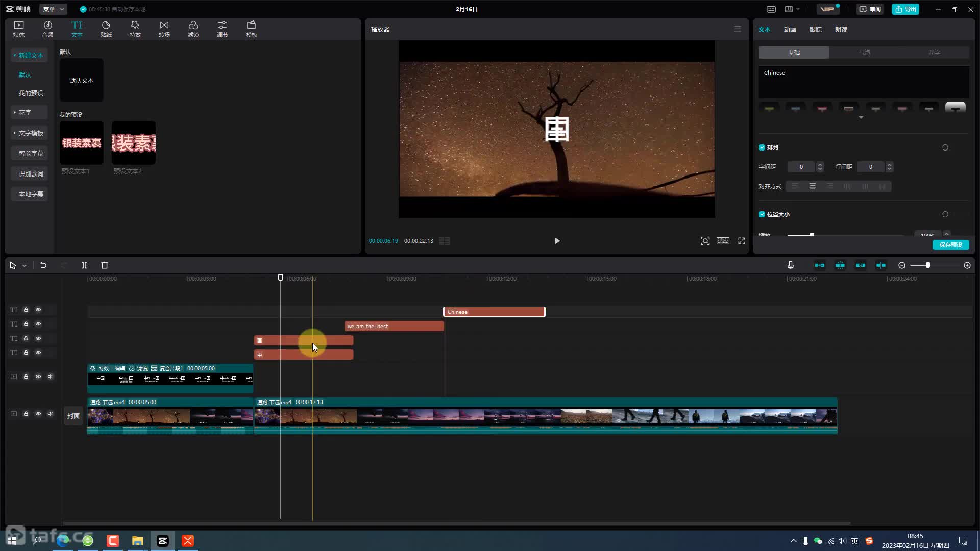
Task: Zoom in the timeline with plus icon
Action: [967, 265]
